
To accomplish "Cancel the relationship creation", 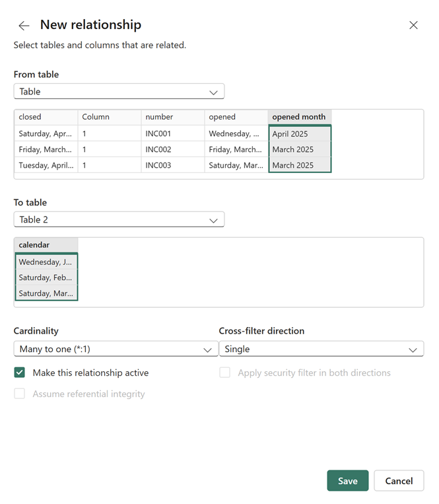I will [399, 481].
